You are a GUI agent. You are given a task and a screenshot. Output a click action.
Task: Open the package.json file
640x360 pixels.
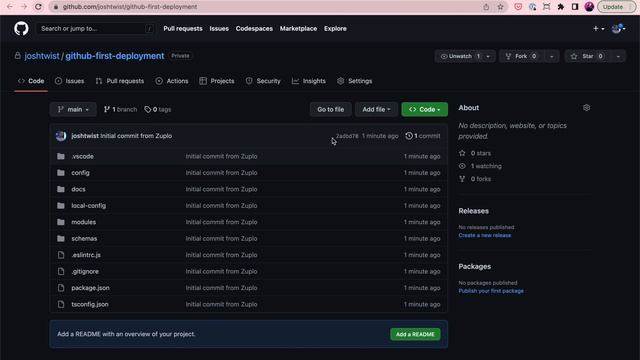(x=90, y=288)
